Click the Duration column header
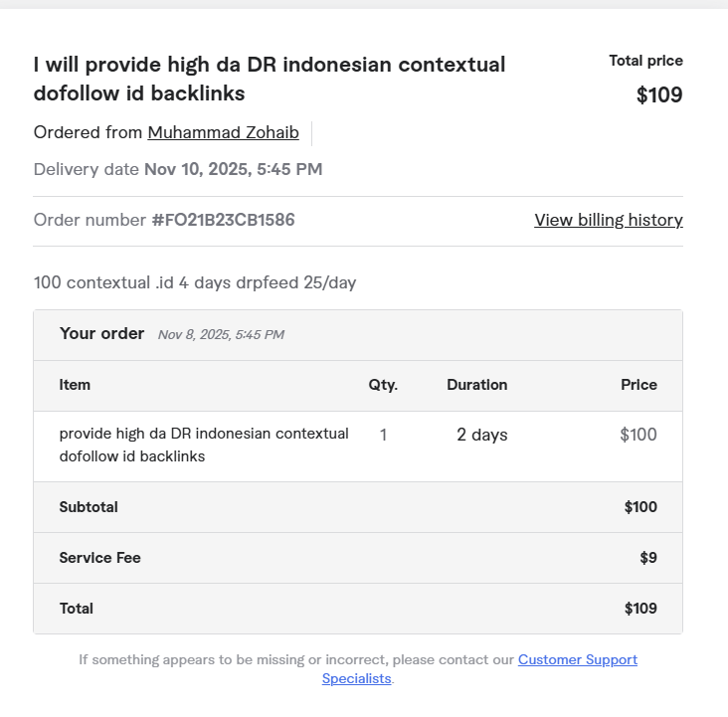 [x=476, y=385]
